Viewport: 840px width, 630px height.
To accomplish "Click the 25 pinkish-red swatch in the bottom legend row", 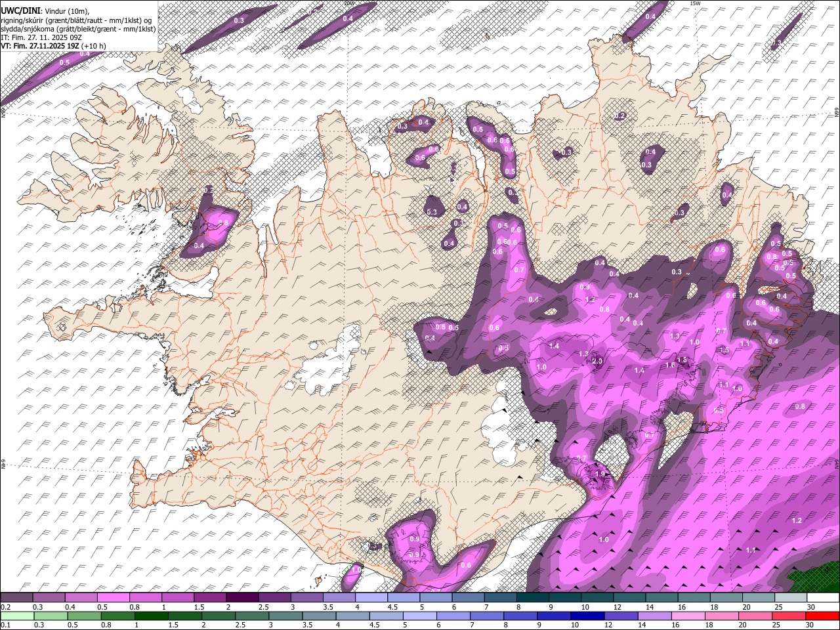I will [x=789, y=616].
